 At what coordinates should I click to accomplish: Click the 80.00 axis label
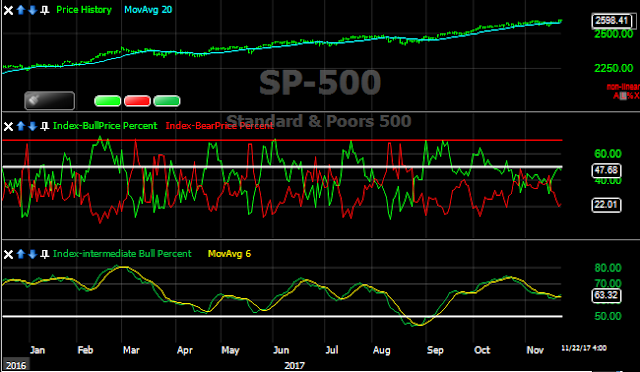tap(608, 268)
